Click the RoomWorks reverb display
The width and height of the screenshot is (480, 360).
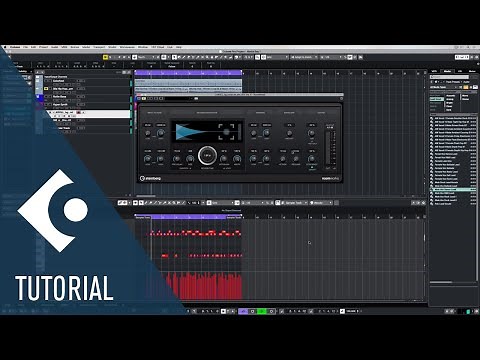pyautogui.click(x=207, y=132)
